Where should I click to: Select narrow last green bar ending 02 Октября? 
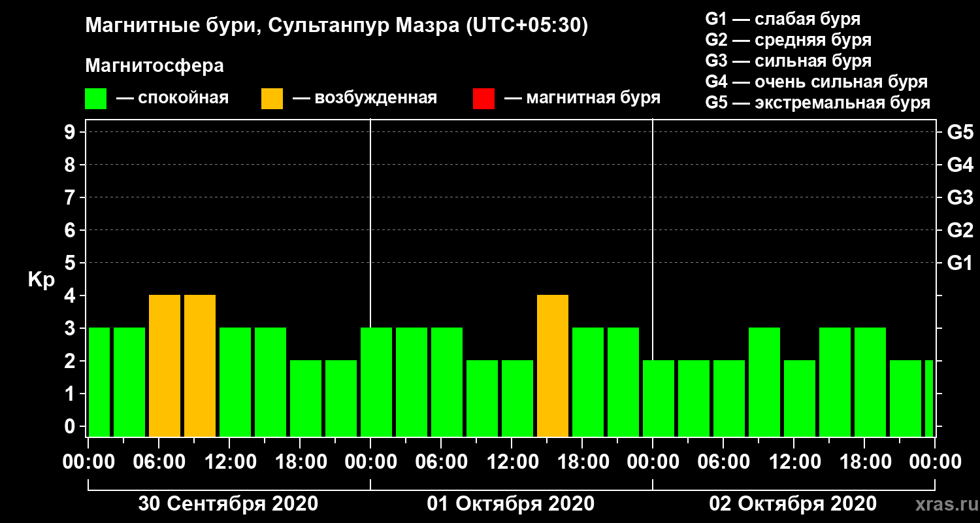(x=929, y=399)
